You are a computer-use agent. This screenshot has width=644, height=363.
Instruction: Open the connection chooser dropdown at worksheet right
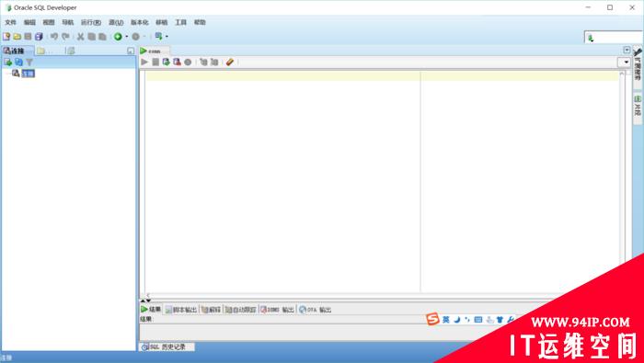(626, 62)
